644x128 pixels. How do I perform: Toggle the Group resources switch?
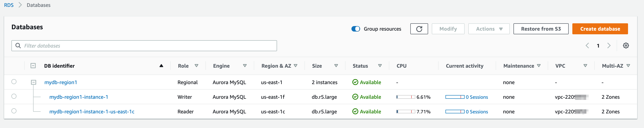(356, 29)
